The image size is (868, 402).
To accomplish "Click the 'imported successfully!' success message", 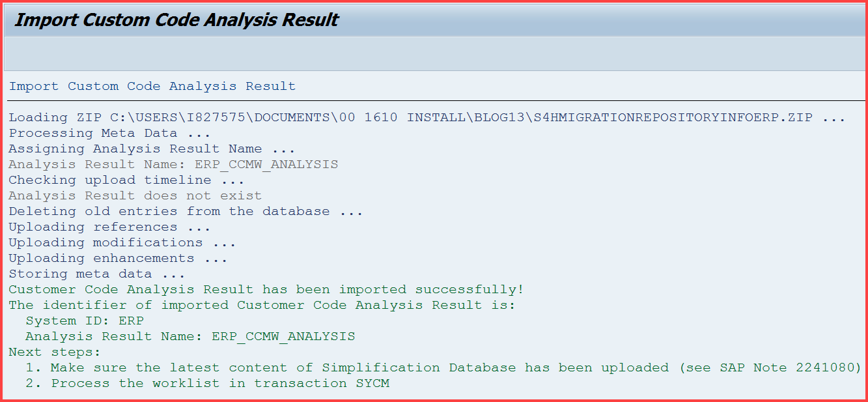I will pyautogui.click(x=266, y=289).
